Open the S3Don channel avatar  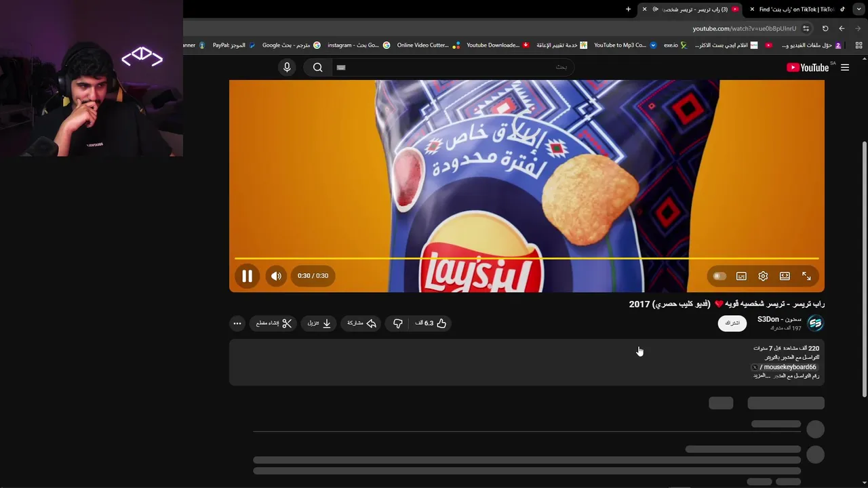click(815, 323)
